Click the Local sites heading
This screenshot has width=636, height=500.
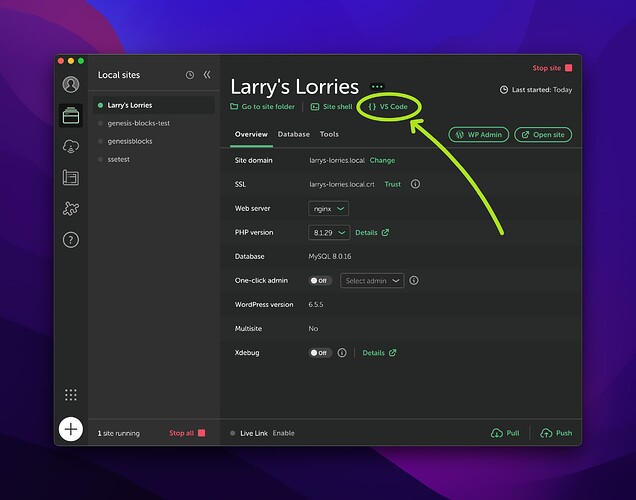tap(119, 75)
